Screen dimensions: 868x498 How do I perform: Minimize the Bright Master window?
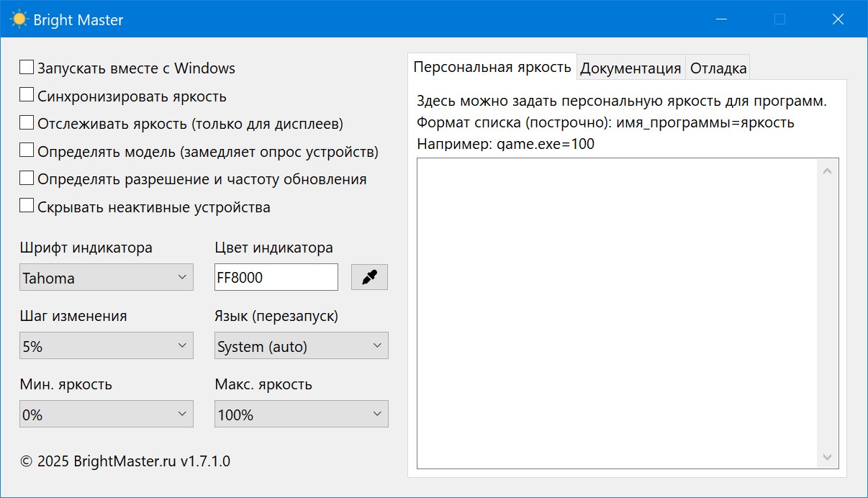(x=720, y=19)
